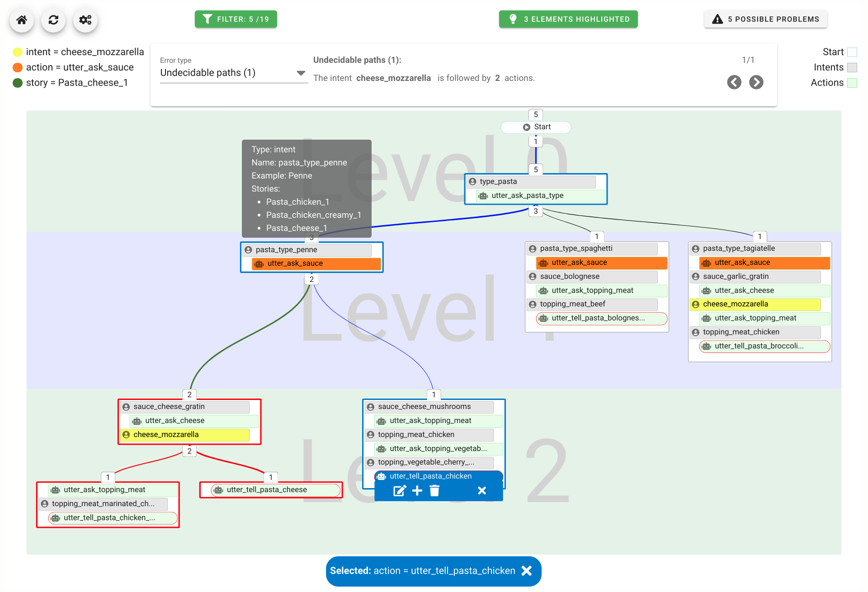Click the home icon button
Viewport: 868px width, 592px height.
(22, 20)
